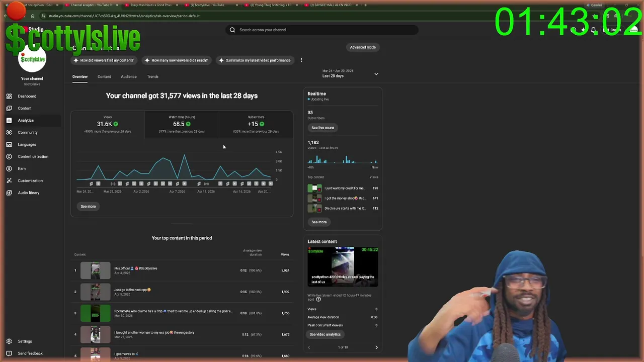Focus Search across your channel field

(x=322, y=30)
